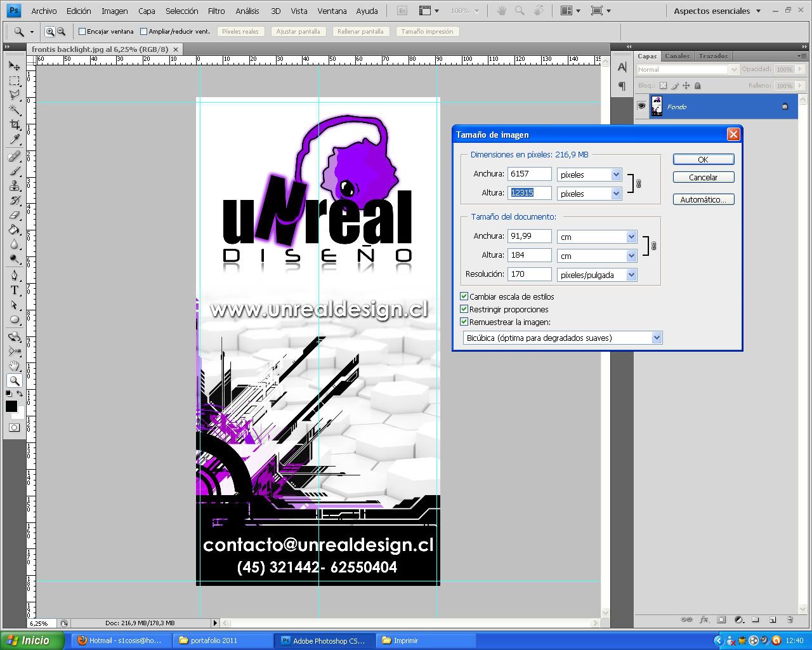Screen dimensions: 812x650
Task: Click the Quick Mask mode icon
Action: pos(14,428)
